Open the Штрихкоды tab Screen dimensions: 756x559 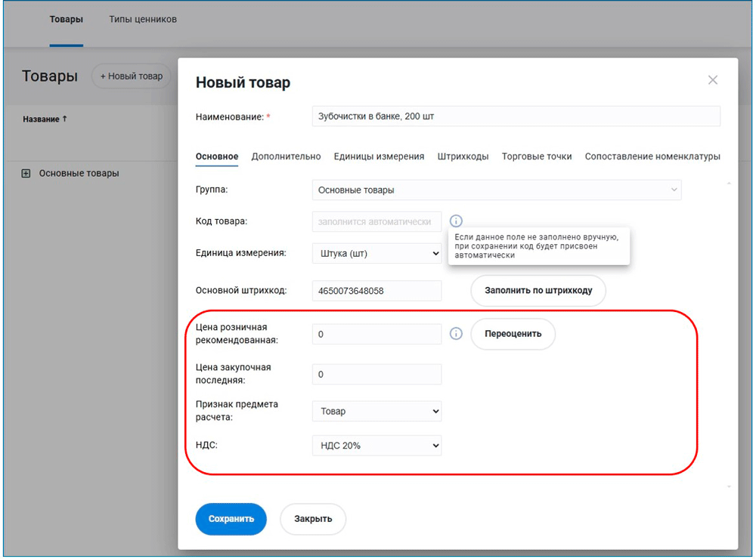[x=463, y=156]
